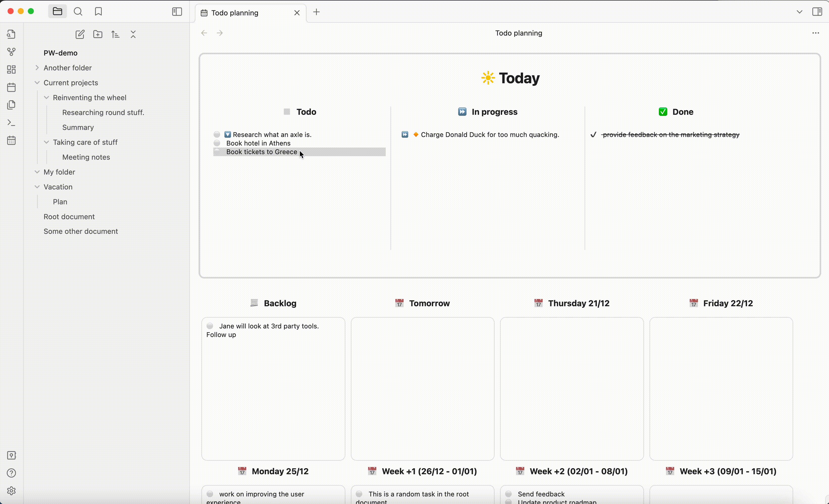Toggle the right sidebar panel

817,12
